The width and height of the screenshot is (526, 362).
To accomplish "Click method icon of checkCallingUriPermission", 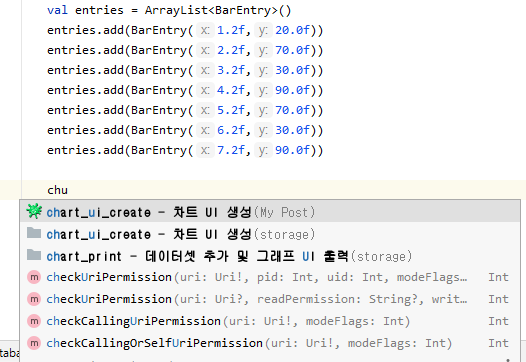I will (34, 321).
